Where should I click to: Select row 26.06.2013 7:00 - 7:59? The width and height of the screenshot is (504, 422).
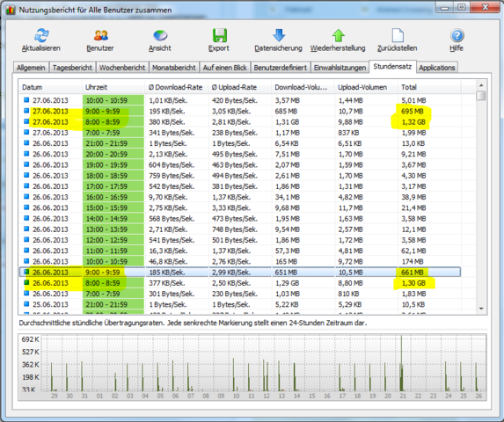240,294
